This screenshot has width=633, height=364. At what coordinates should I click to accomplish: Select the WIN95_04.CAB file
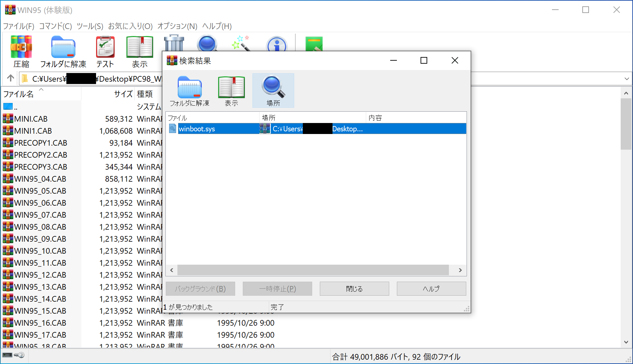(82, 179)
